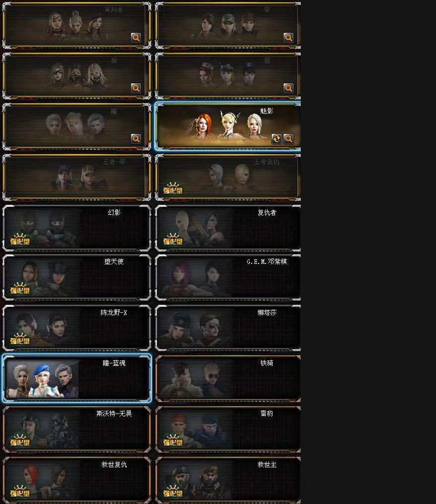Select the 王者-零 character card
The width and height of the screenshot is (436, 504).
click(77, 177)
